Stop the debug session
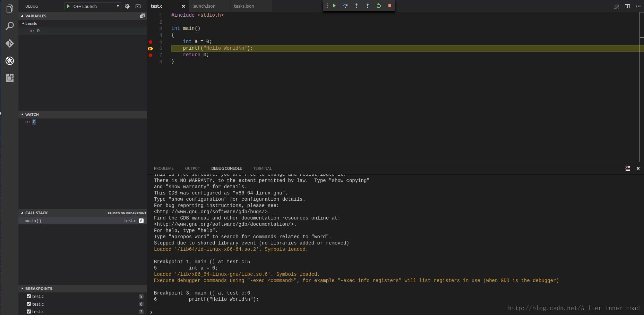The height and width of the screenshot is (315, 644). click(390, 6)
